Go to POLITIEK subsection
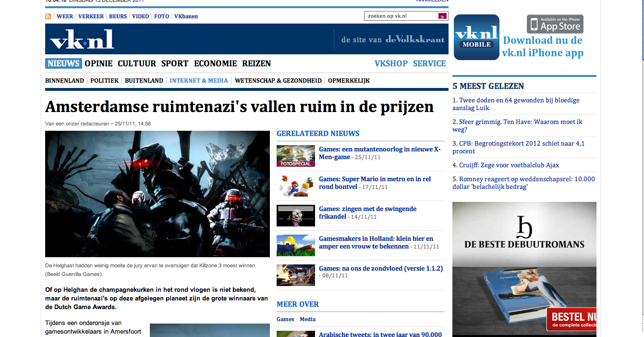This screenshot has width=644, height=337. point(104,81)
